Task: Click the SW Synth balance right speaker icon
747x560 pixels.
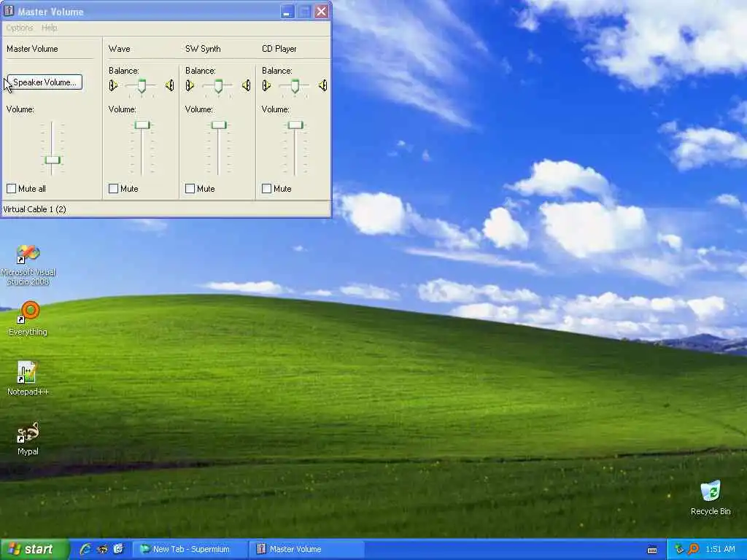Action: pos(247,85)
